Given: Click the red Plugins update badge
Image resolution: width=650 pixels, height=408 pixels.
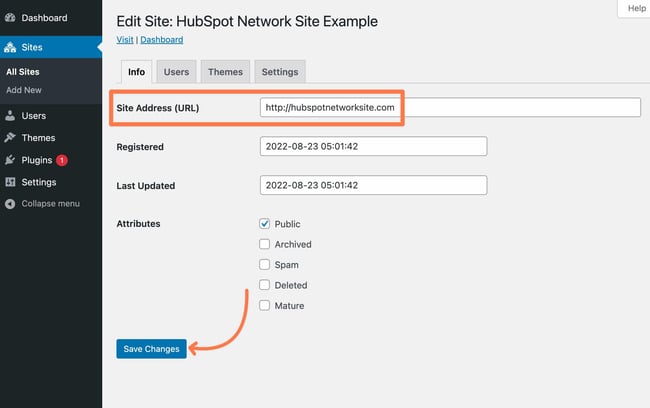Looking at the screenshot, I should [62, 160].
